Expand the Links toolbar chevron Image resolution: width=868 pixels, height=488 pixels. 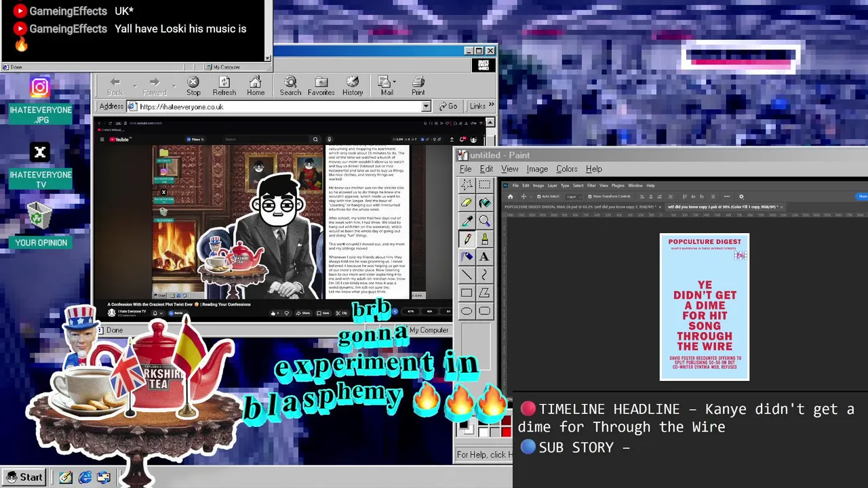point(491,106)
